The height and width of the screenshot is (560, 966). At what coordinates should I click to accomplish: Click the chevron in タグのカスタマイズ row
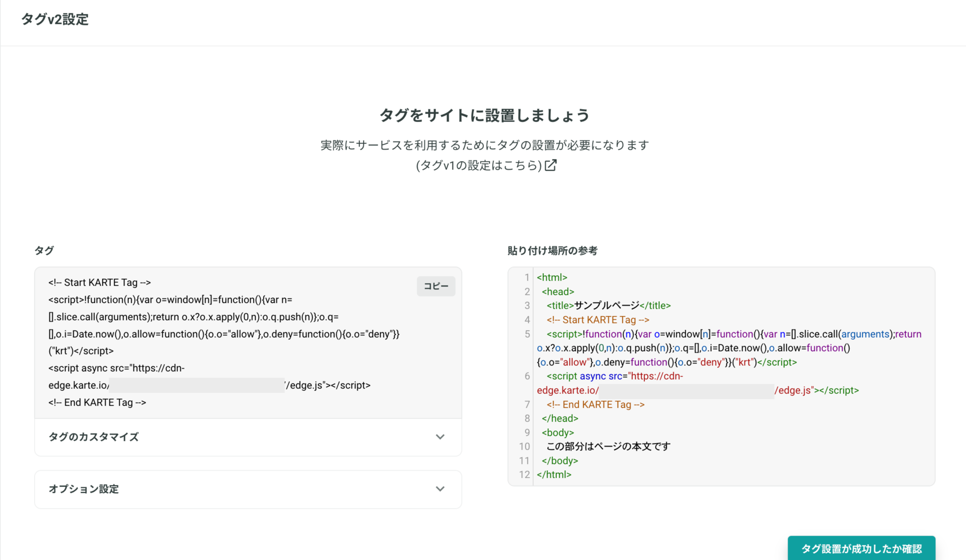tap(440, 437)
